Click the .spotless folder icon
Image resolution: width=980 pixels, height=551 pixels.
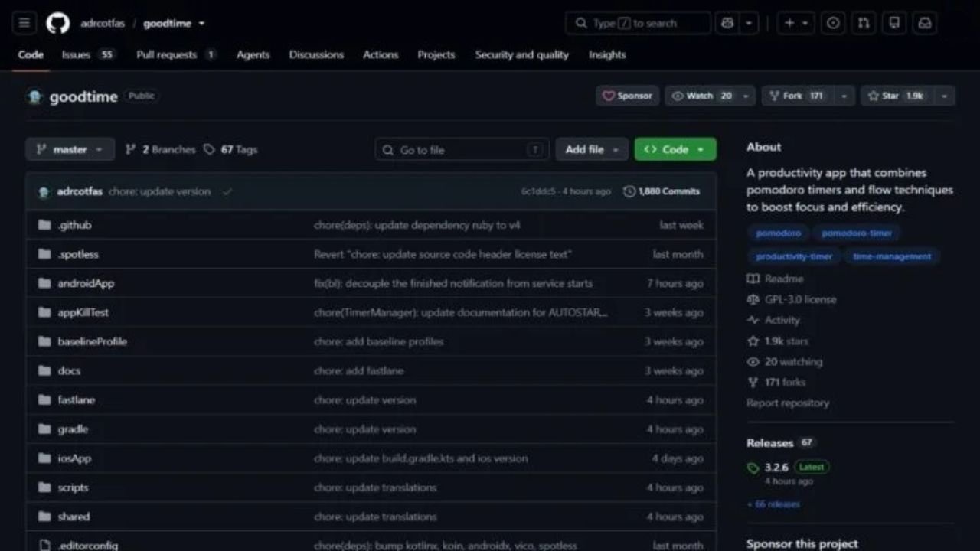[44, 254]
